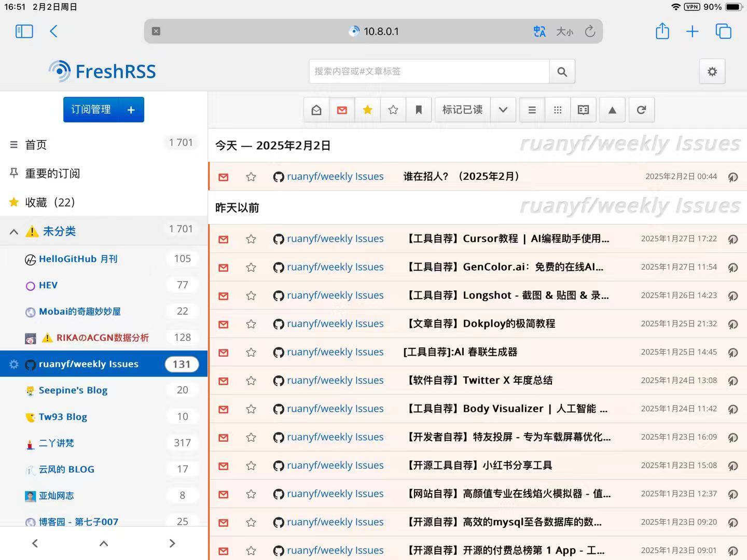Collapse the 未分类 category

(14, 231)
